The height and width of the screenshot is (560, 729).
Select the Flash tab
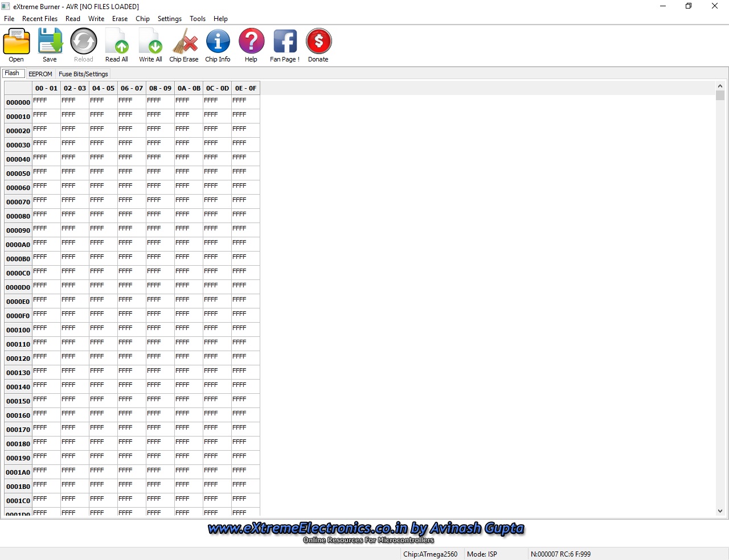[12, 73]
